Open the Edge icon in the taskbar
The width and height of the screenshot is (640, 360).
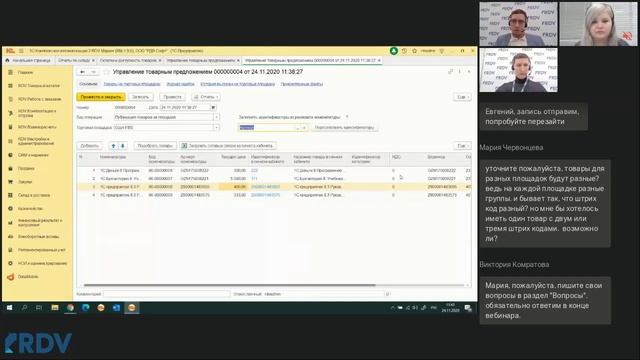[85, 308]
